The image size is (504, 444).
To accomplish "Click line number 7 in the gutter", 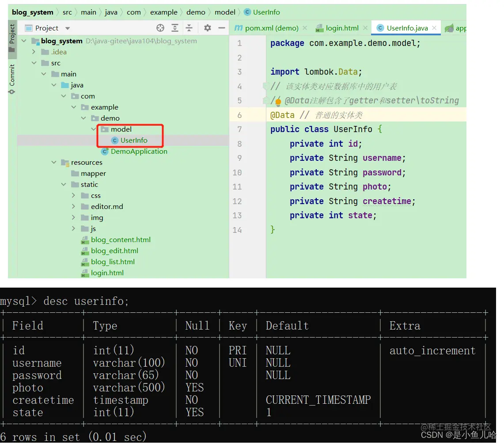I will pyautogui.click(x=239, y=129).
